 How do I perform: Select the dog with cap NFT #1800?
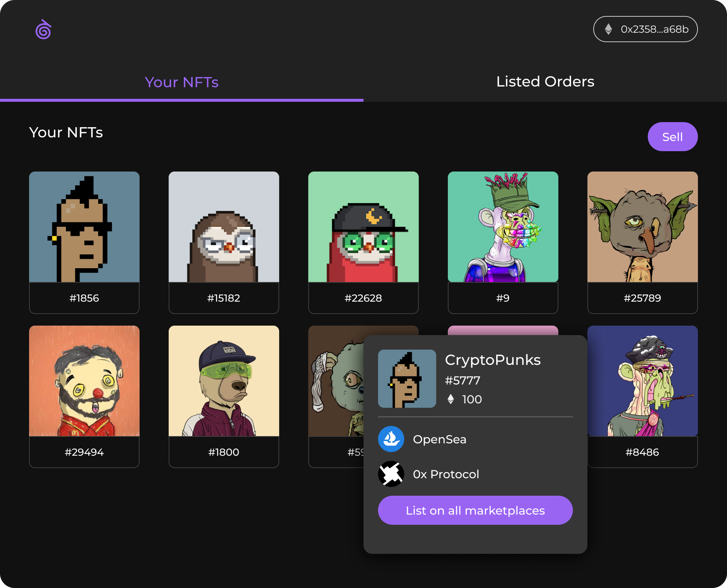pos(224,381)
